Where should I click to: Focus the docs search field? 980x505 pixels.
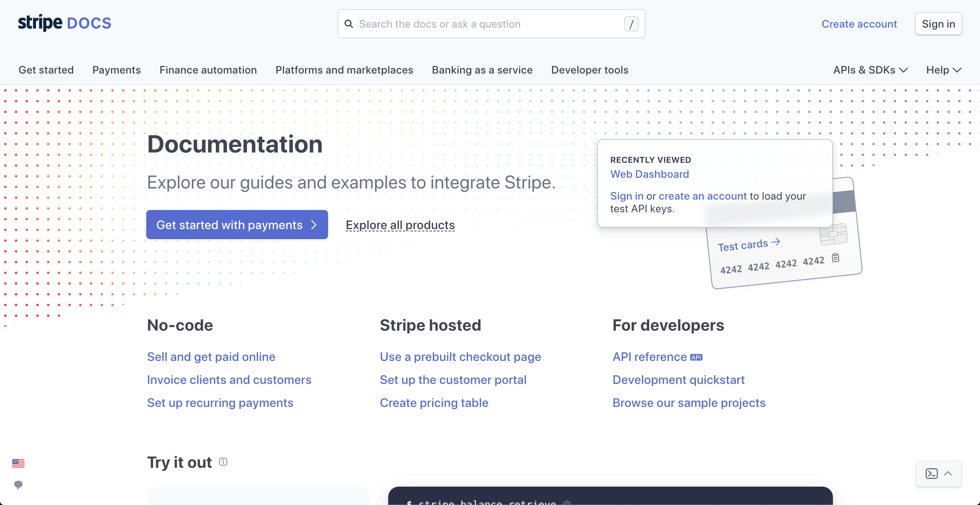pos(492,24)
